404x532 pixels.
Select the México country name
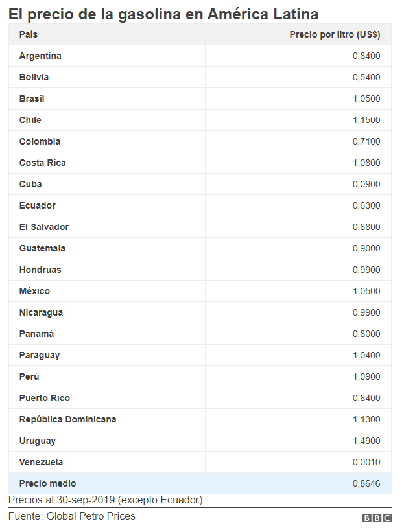tap(34, 291)
